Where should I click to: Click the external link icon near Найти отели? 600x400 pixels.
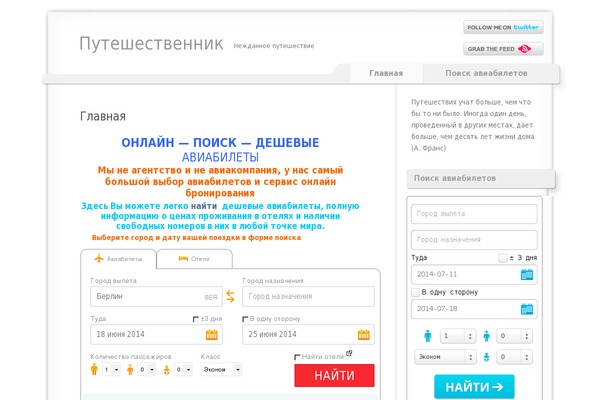click(349, 353)
